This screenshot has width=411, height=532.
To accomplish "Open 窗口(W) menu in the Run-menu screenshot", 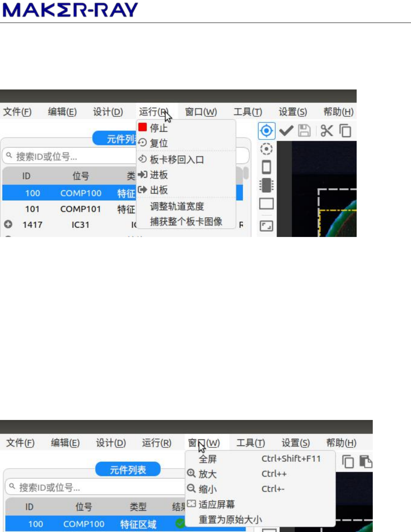I will [x=201, y=112].
